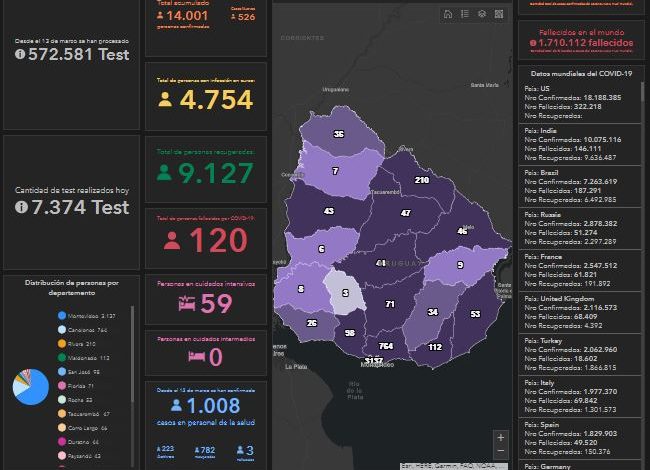Click the info icon beside 572.581 Test

pyautogui.click(x=21, y=55)
